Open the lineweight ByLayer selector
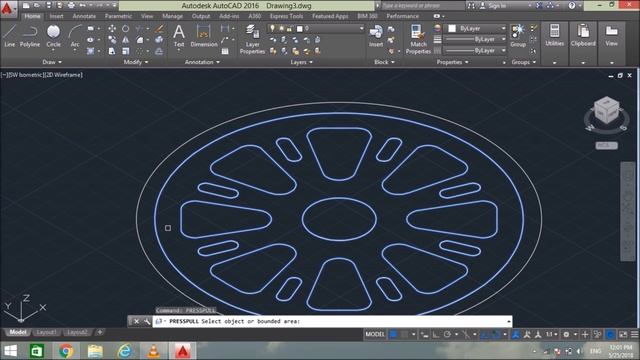640x360 pixels. (x=476, y=39)
